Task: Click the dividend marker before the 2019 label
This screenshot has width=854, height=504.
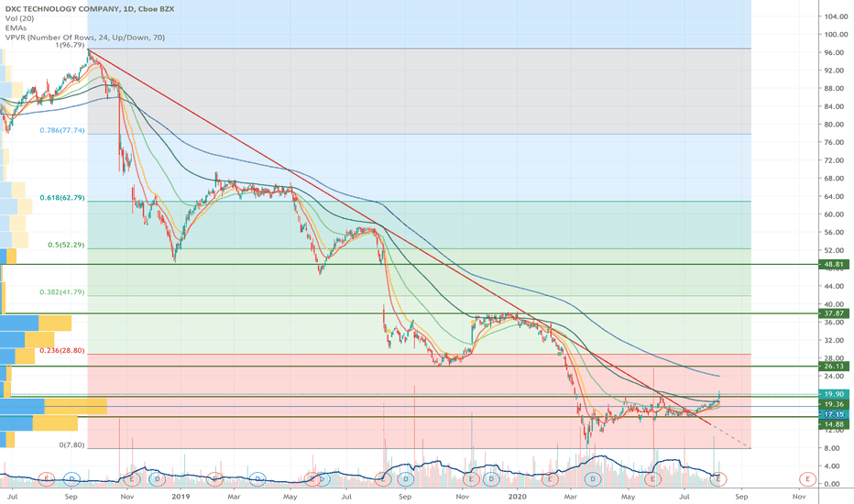Action: (158, 479)
